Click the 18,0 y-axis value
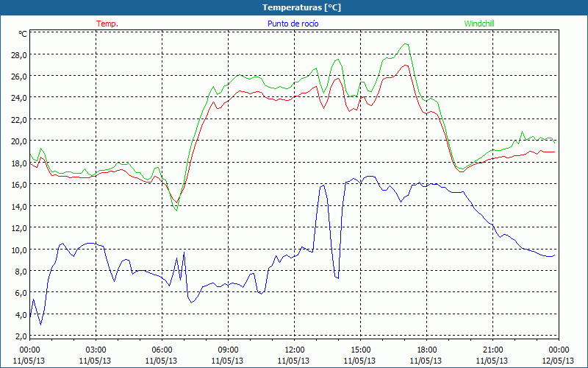 point(19,163)
